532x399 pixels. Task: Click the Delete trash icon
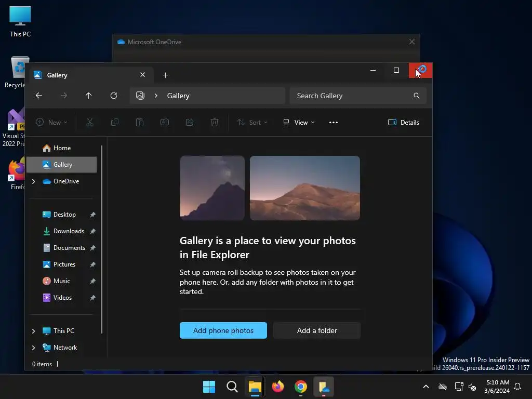[x=215, y=122]
